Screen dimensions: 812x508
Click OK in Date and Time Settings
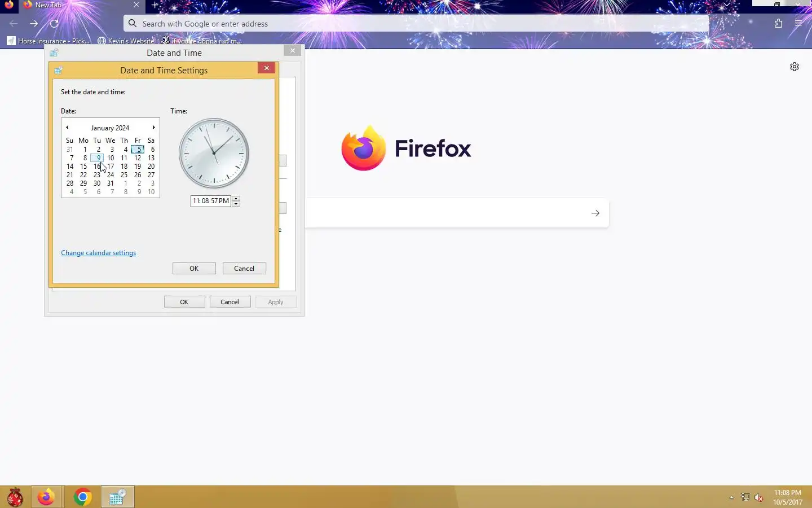tap(194, 269)
